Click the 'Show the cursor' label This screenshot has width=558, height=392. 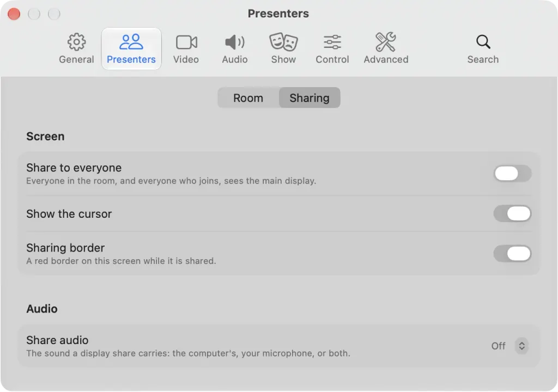[69, 214]
